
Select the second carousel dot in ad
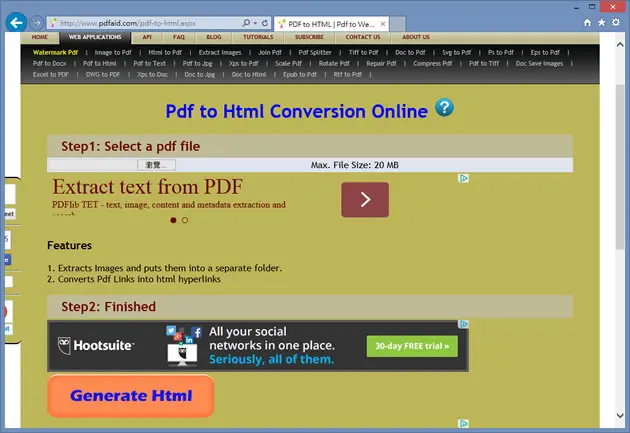[185, 220]
